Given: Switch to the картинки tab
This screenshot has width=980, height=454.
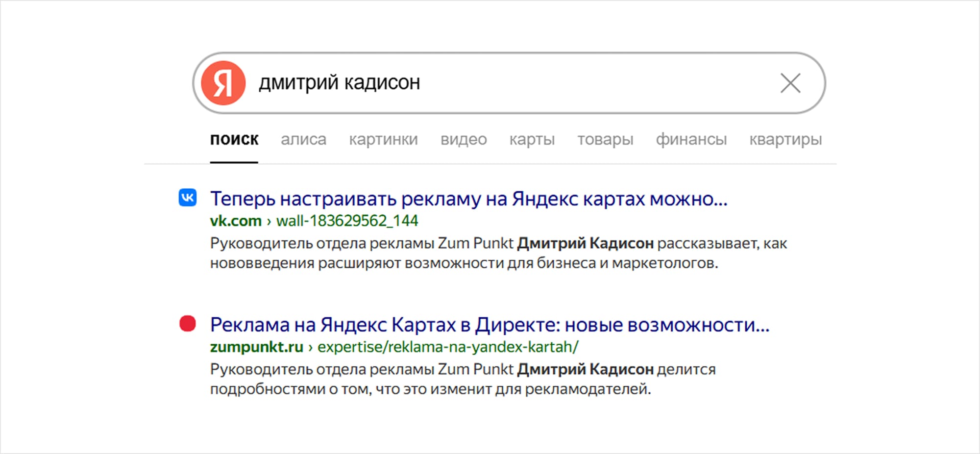Looking at the screenshot, I should (x=384, y=139).
